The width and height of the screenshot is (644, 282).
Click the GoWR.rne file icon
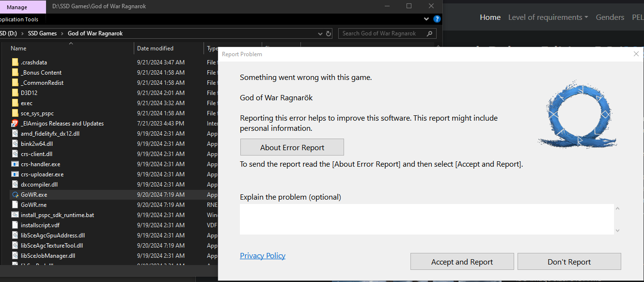[x=15, y=205]
